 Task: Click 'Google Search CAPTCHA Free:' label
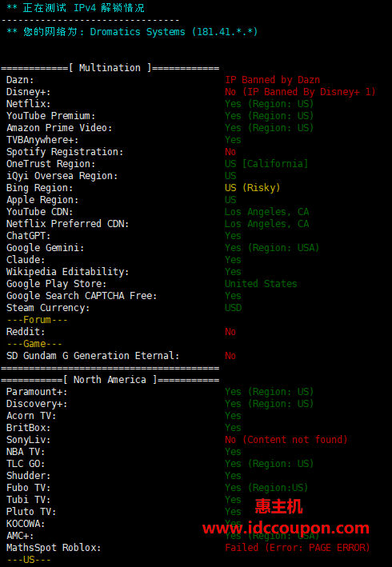82,296
